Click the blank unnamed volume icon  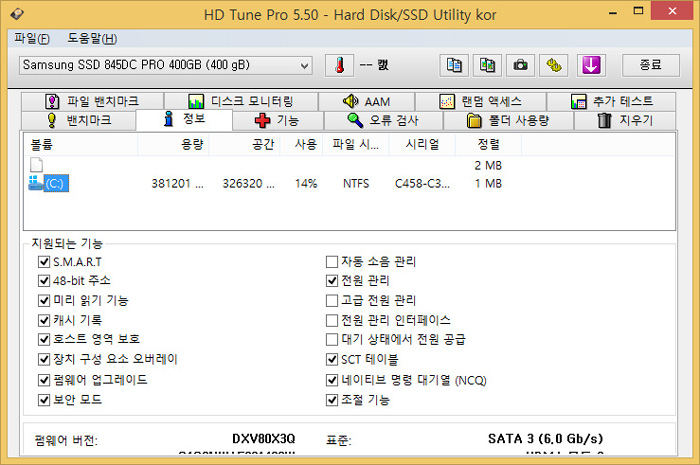tap(37, 165)
